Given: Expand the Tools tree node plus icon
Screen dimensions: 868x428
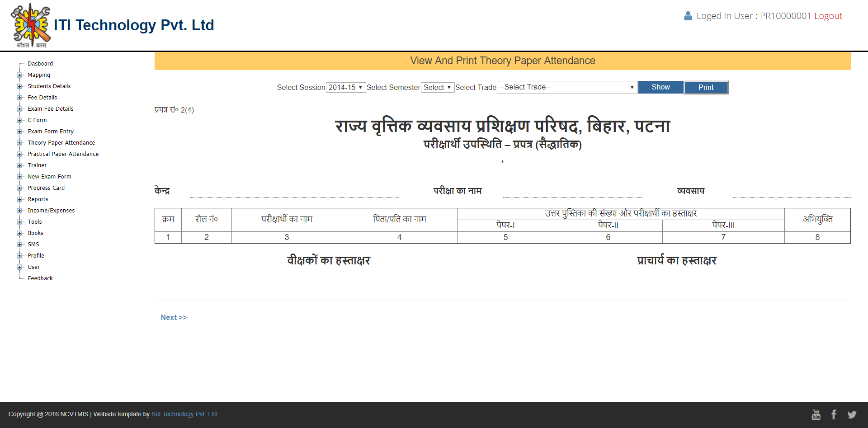Looking at the screenshot, I should click(x=19, y=222).
